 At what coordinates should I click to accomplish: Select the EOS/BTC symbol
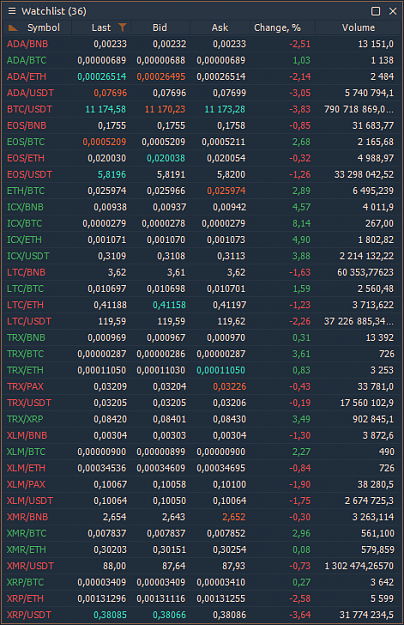tap(25, 142)
